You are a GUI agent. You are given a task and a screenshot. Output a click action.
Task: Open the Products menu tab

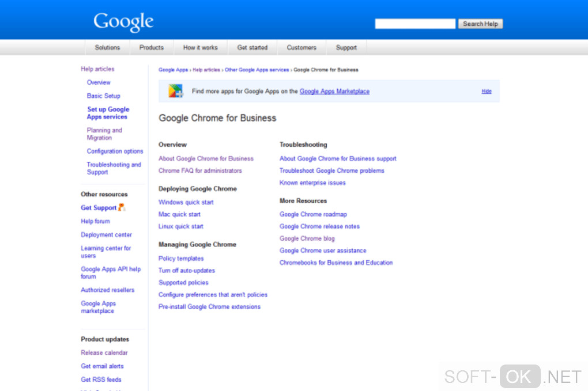pyautogui.click(x=152, y=48)
